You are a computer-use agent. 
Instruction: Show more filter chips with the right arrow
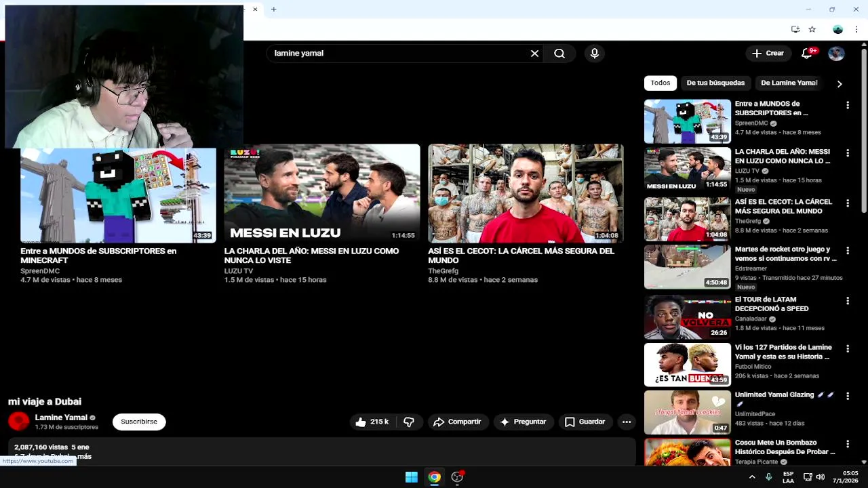[x=840, y=83]
